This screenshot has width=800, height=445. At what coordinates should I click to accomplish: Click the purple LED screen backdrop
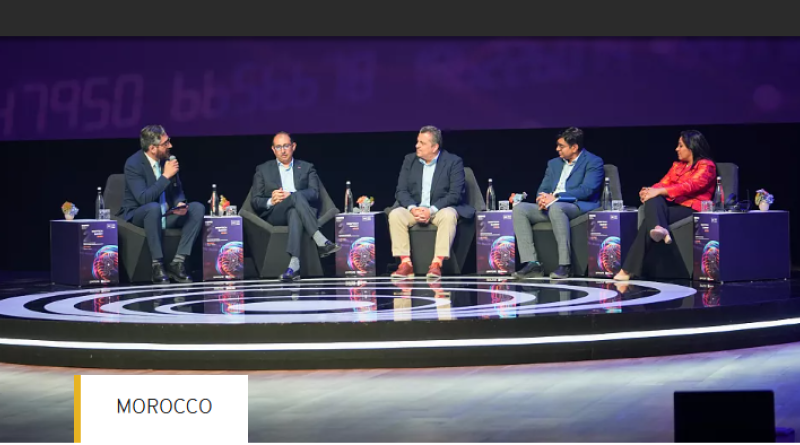click(400, 87)
